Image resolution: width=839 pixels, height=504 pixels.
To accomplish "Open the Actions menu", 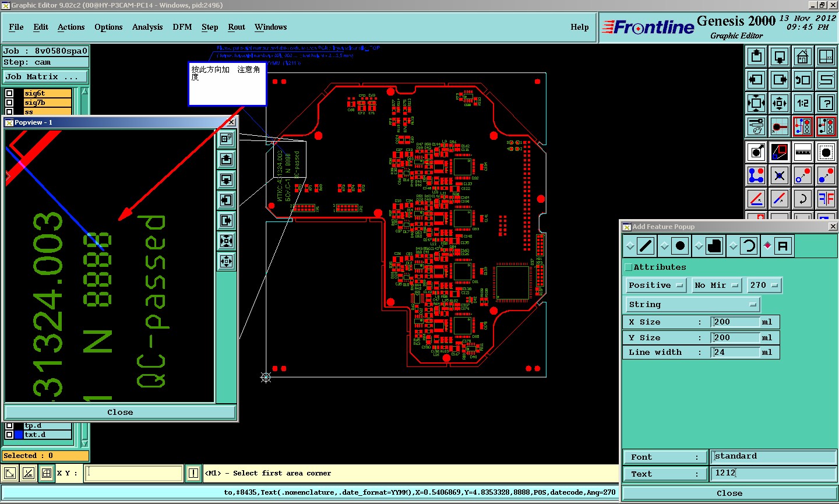I will pos(71,27).
